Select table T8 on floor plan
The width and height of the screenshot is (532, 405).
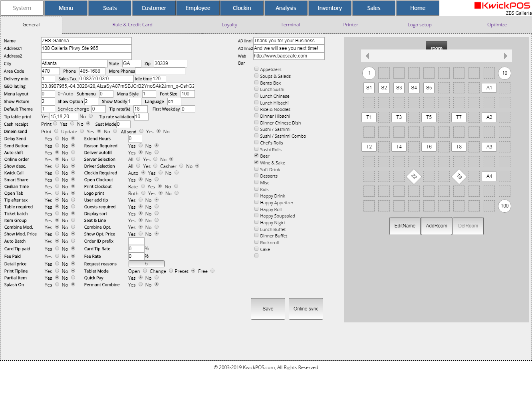point(459,147)
